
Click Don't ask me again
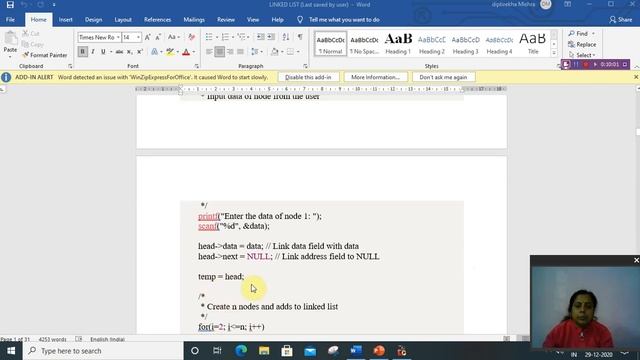tap(443, 77)
